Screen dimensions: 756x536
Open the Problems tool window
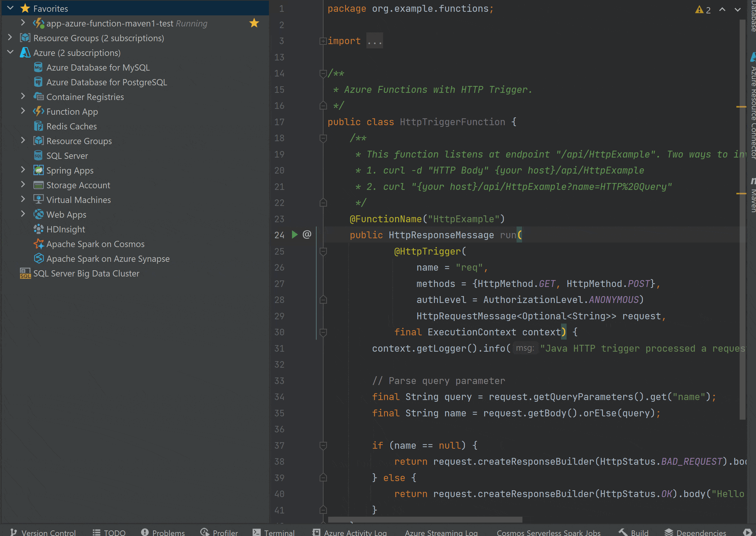(163, 532)
